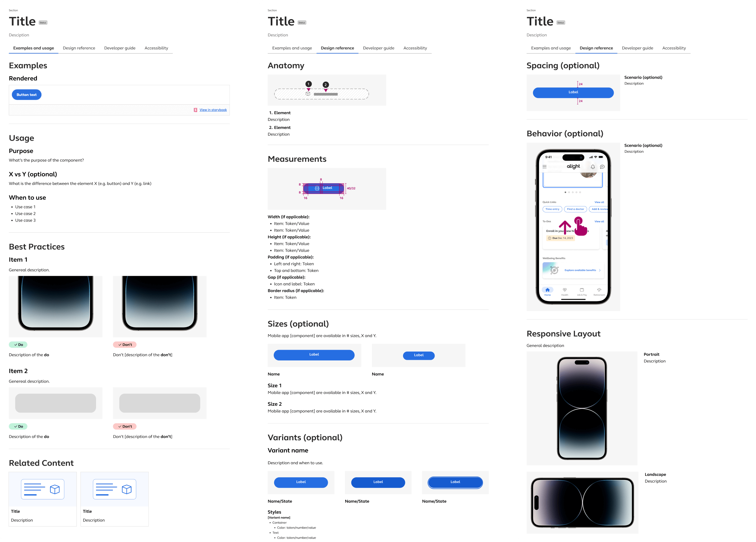Click the Label color swatch in measurements
Viewport: 756px width, 542px height.
click(327, 187)
